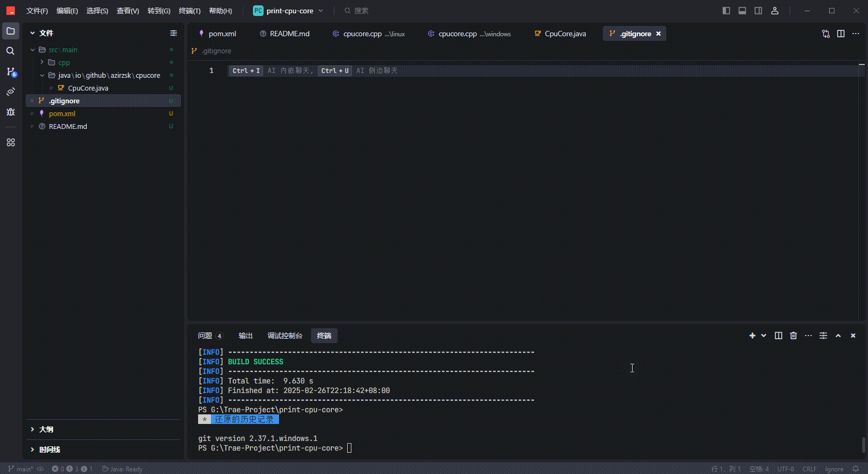Viewport: 868px width, 474px height.
Task: Collapse the src\main folder
Action: (103, 50)
